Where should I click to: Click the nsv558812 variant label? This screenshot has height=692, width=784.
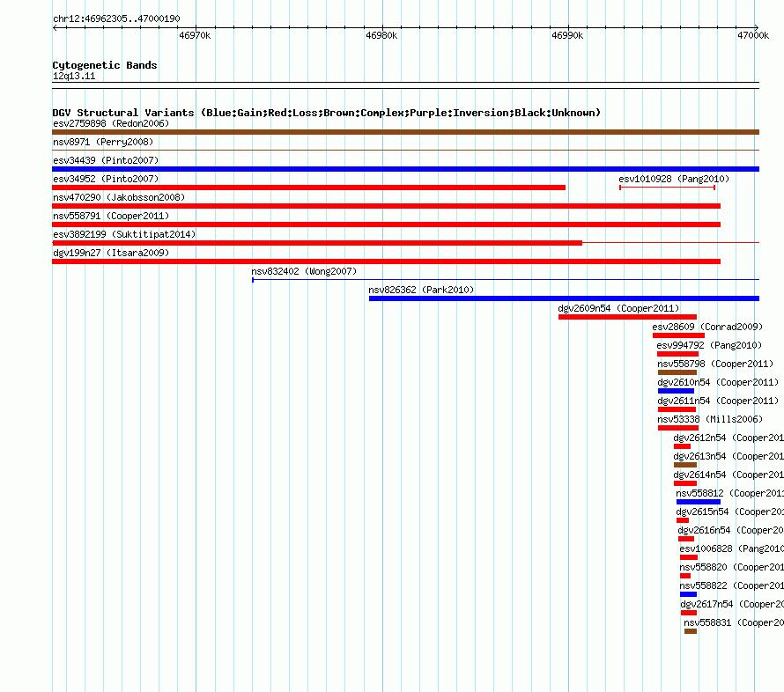pyautogui.click(x=730, y=493)
